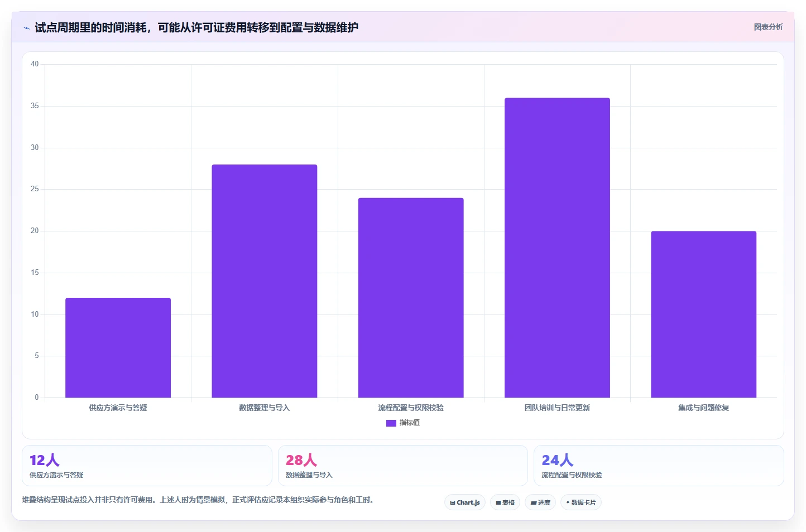Image resolution: width=806 pixels, height=532 pixels.
Task: Select the 团队培训与日常更新 bar
Action: pyautogui.click(x=557, y=248)
